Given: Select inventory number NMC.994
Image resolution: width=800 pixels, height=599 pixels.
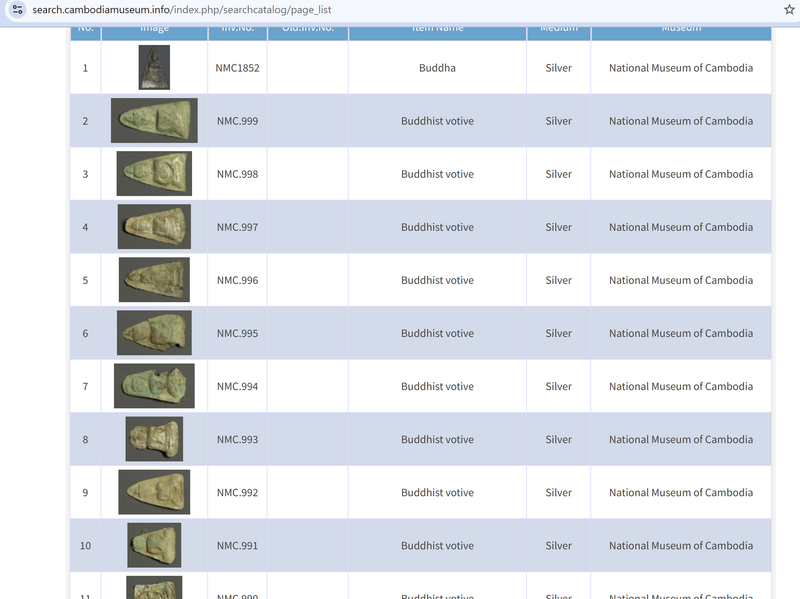Looking at the screenshot, I should click(x=237, y=386).
